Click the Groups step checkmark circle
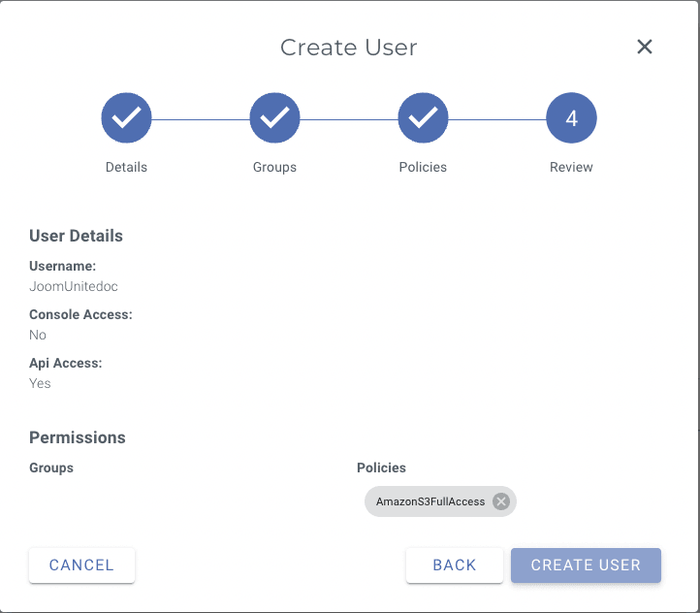This screenshot has width=700, height=613. [274, 118]
